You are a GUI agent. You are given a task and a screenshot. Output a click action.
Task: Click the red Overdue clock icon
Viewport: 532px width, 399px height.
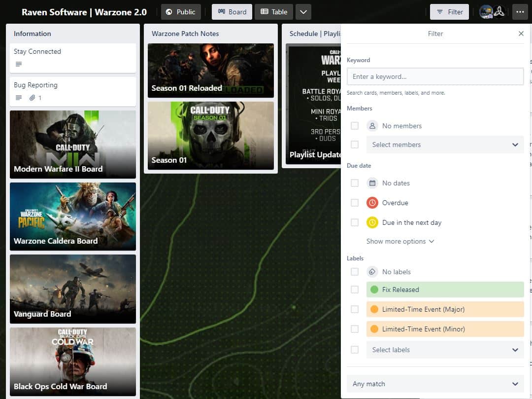click(372, 203)
